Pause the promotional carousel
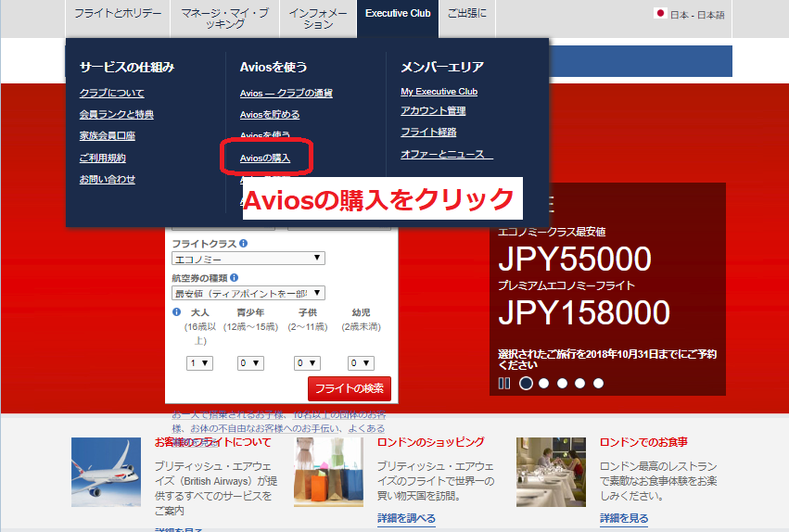This screenshot has width=789, height=532. tap(504, 383)
